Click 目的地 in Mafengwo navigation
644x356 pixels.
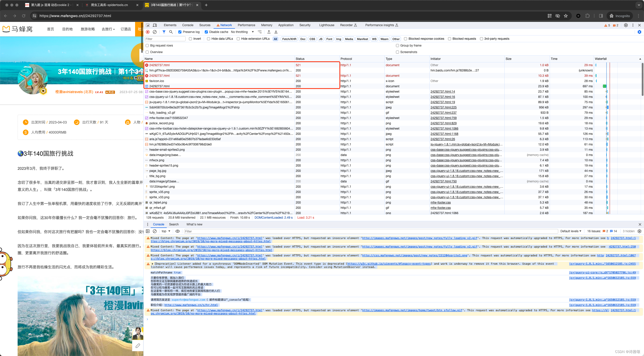click(67, 29)
